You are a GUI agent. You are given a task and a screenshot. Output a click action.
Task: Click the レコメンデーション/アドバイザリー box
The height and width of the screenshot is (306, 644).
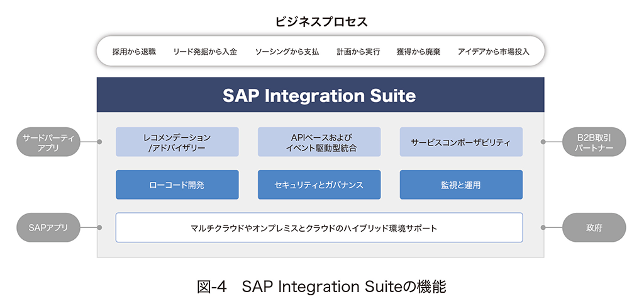pyautogui.click(x=177, y=142)
